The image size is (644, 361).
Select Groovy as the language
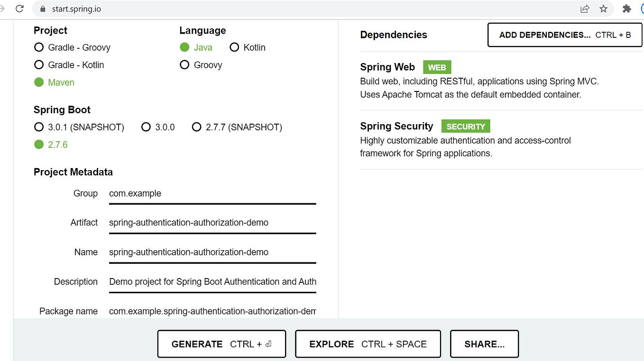point(184,65)
